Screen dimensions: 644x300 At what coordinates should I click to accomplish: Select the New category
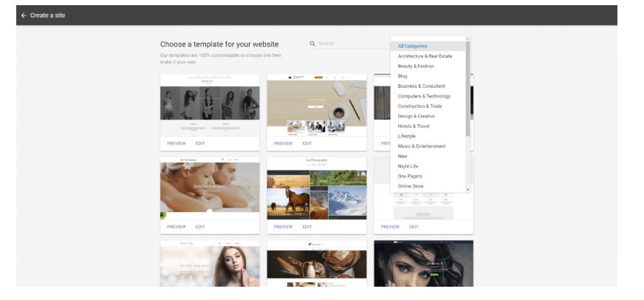428,156
